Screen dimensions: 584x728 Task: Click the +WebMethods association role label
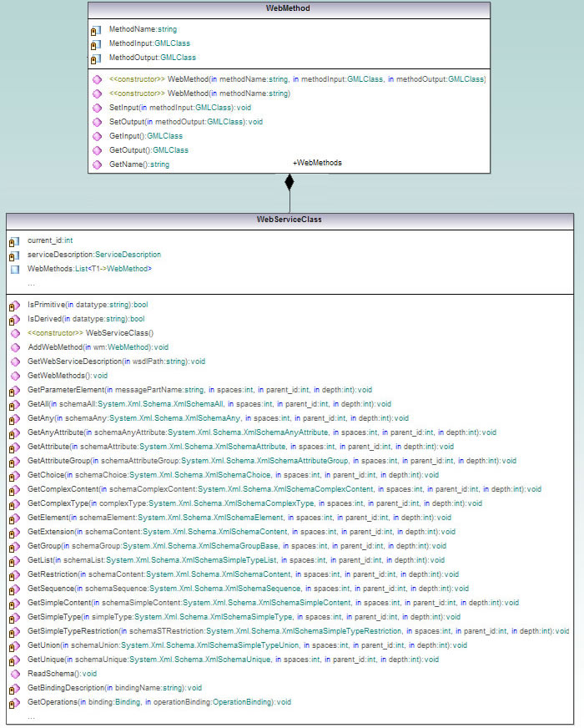click(x=317, y=163)
